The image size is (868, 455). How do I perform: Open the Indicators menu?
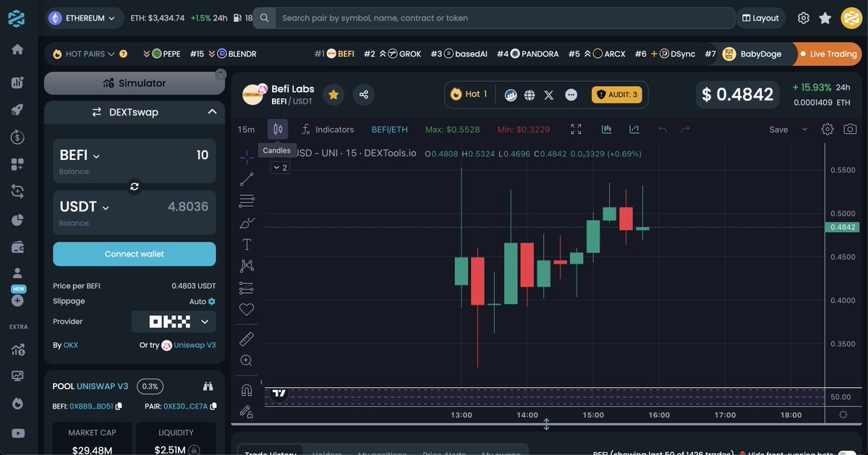click(x=328, y=129)
